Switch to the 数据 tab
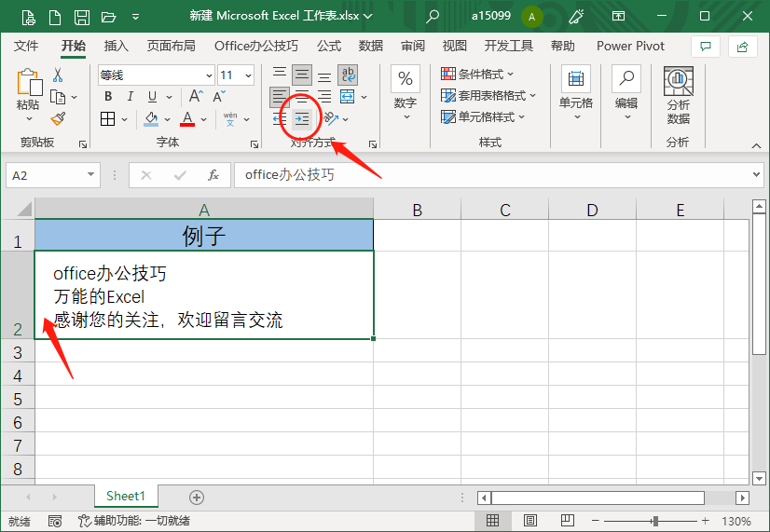770x532 pixels. point(370,47)
